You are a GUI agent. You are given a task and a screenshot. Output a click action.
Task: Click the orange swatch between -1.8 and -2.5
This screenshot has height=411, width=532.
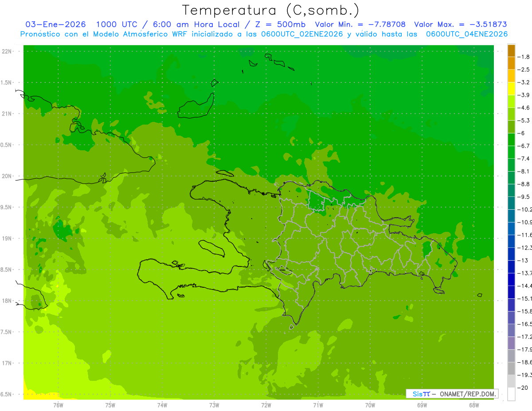511,63
